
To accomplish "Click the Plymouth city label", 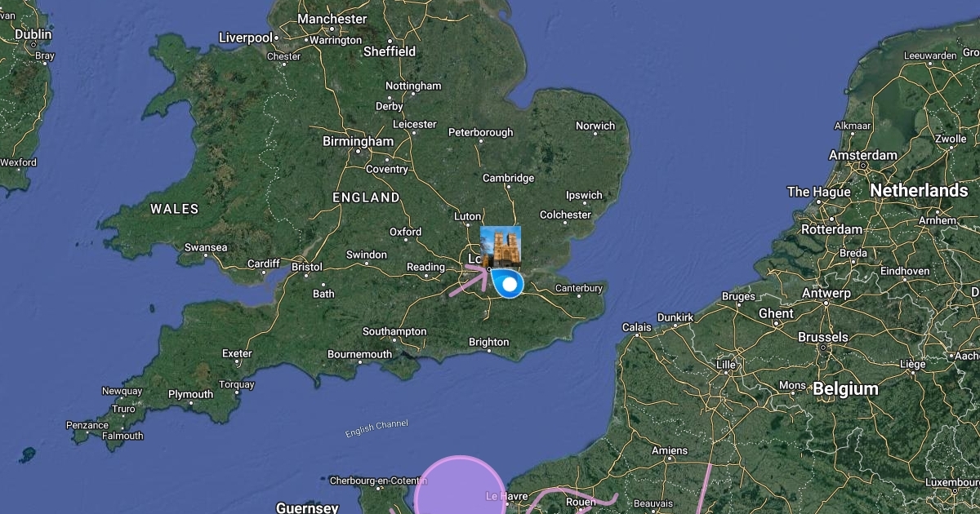I will click(190, 394).
